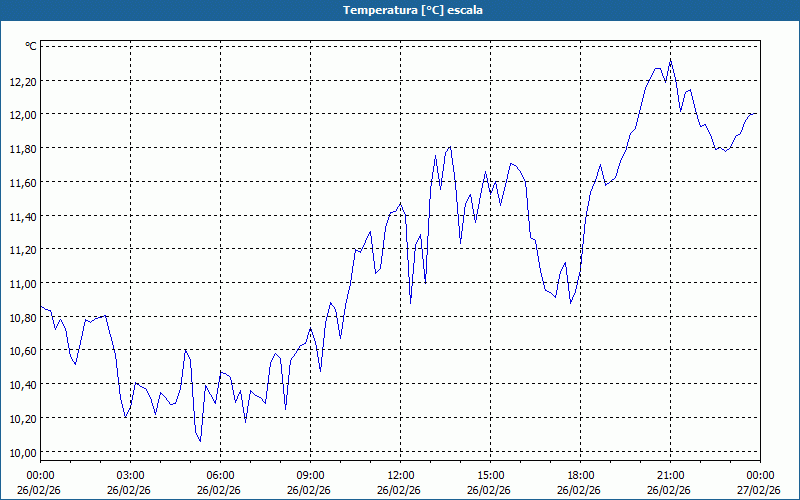This screenshot has height=500, width=800.
Task: Click the 27/02/26 date label
Action: click(x=760, y=490)
